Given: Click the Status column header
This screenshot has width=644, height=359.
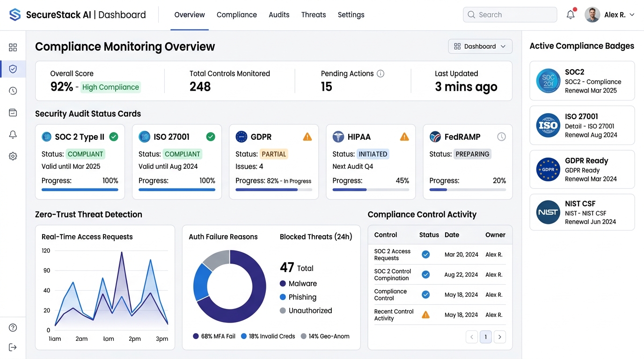Looking at the screenshot, I should point(429,235).
